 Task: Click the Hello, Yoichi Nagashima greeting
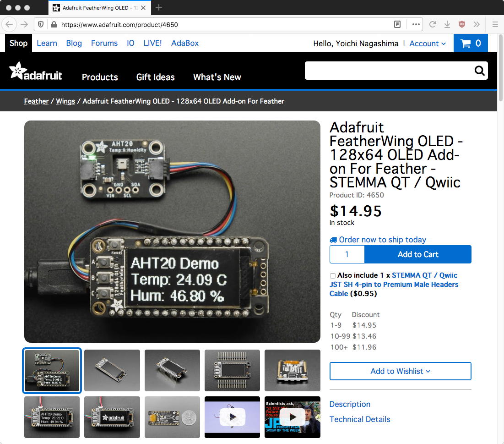pos(356,44)
